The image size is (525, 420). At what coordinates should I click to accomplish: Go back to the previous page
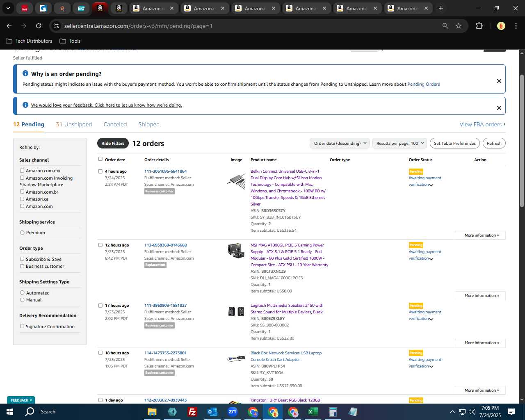tap(9, 26)
